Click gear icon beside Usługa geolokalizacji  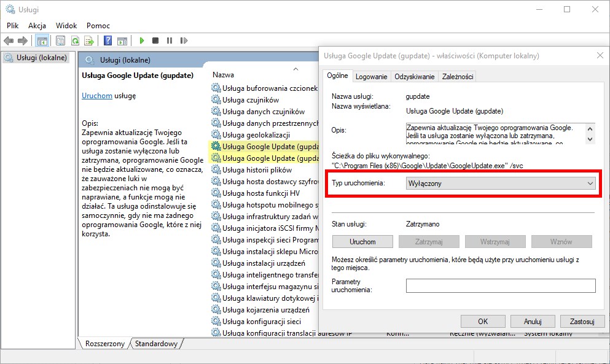(216, 135)
